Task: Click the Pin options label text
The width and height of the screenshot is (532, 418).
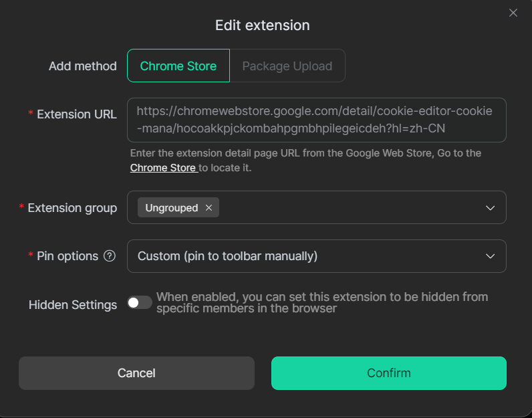Action: (68, 256)
